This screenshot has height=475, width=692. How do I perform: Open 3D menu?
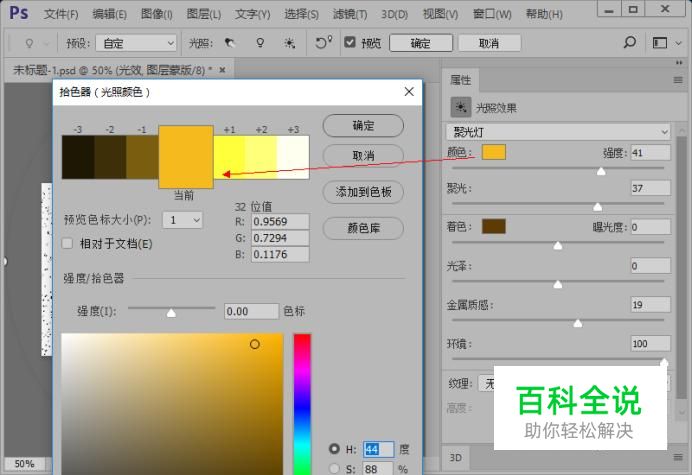pos(394,14)
